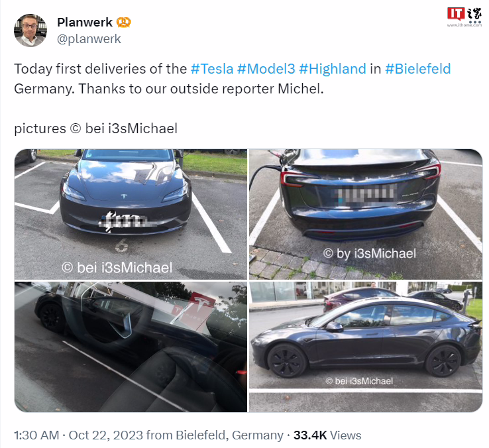
Task: View the rear view car photo
Action: click(x=366, y=214)
